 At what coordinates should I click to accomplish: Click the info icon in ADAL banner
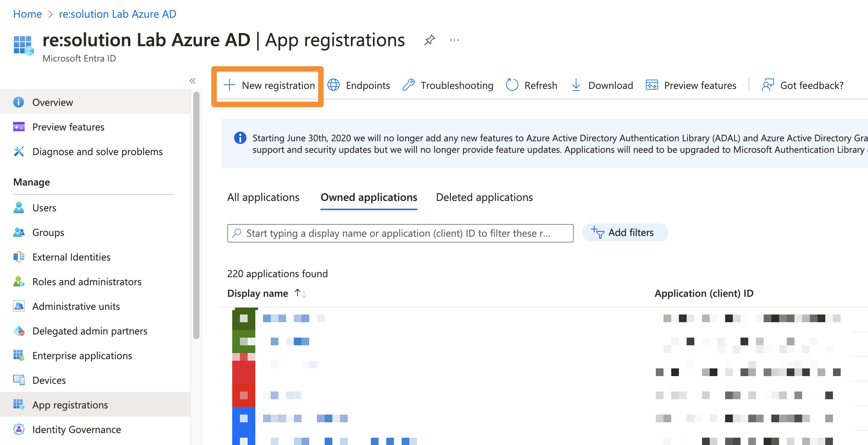point(240,138)
